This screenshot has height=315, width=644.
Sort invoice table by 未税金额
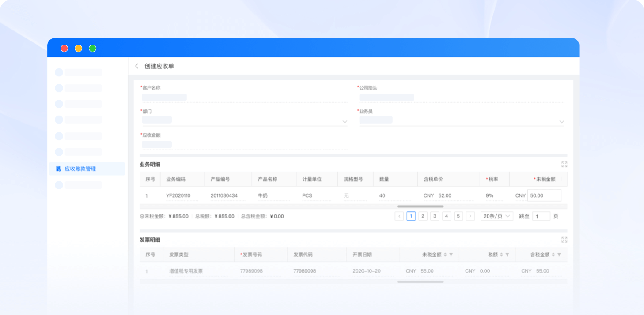(x=445, y=255)
